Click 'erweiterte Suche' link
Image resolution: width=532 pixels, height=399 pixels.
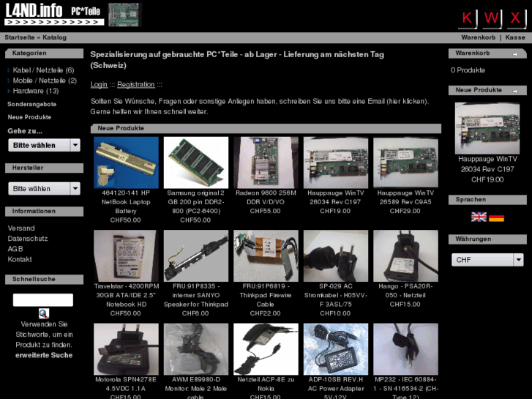pos(44,355)
